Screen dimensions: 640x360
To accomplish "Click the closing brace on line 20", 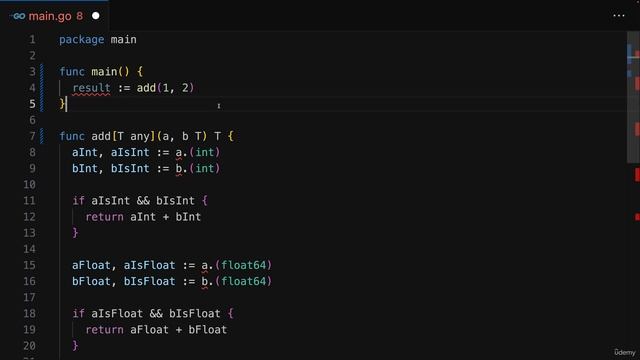I will coord(75,346).
